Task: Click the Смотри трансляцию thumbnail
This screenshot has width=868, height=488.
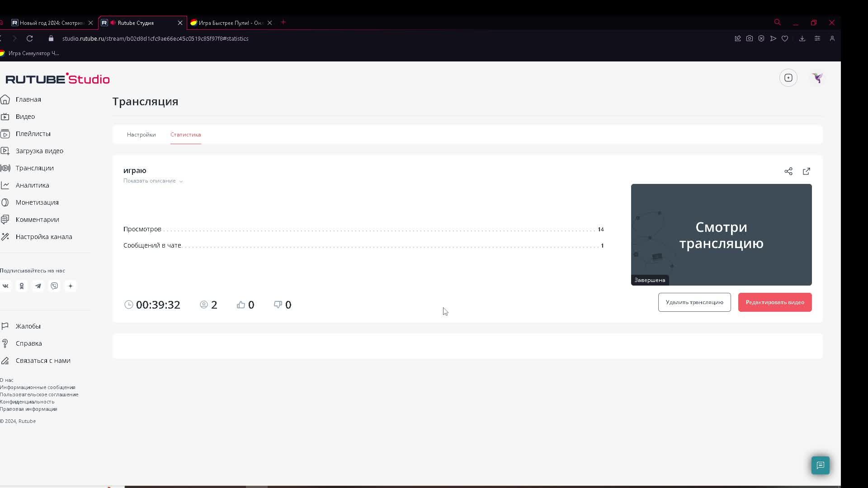Action: pyautogui.click(x=721, y=235)
